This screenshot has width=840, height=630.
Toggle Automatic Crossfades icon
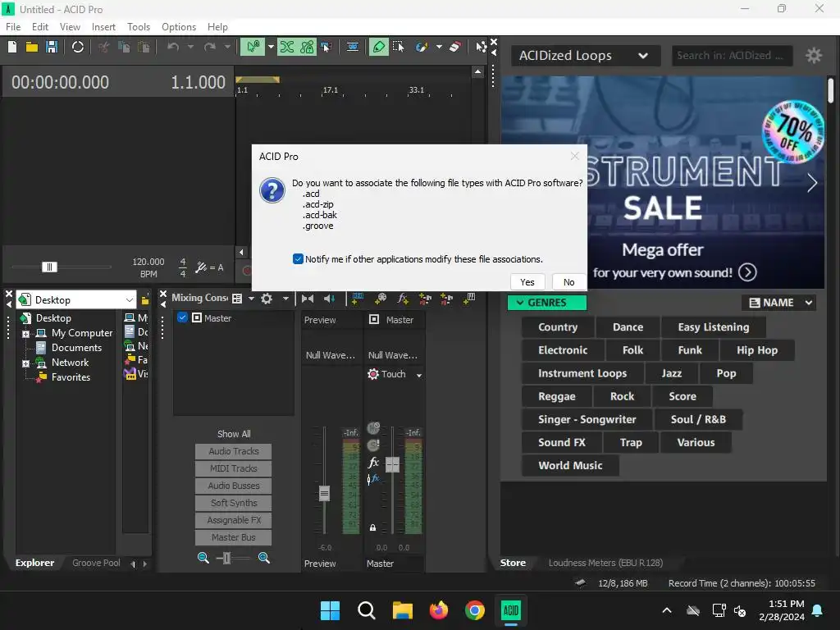click(x=287, y=47)
